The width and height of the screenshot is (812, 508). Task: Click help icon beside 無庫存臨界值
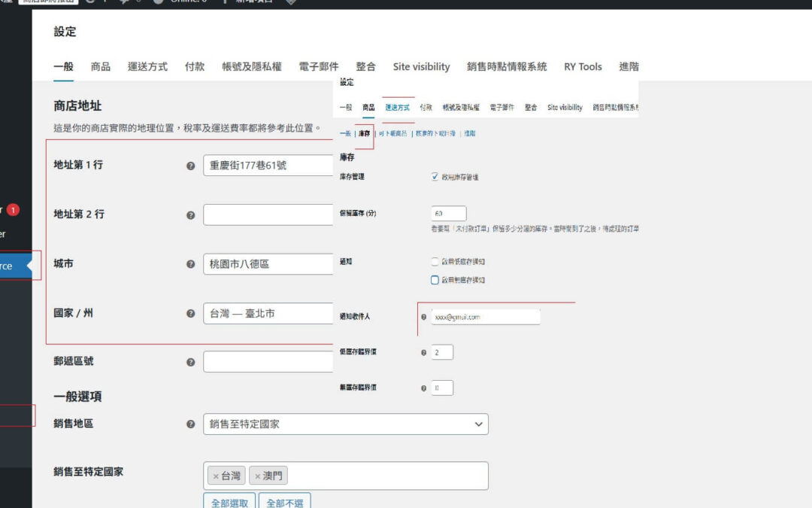(423, 388)
